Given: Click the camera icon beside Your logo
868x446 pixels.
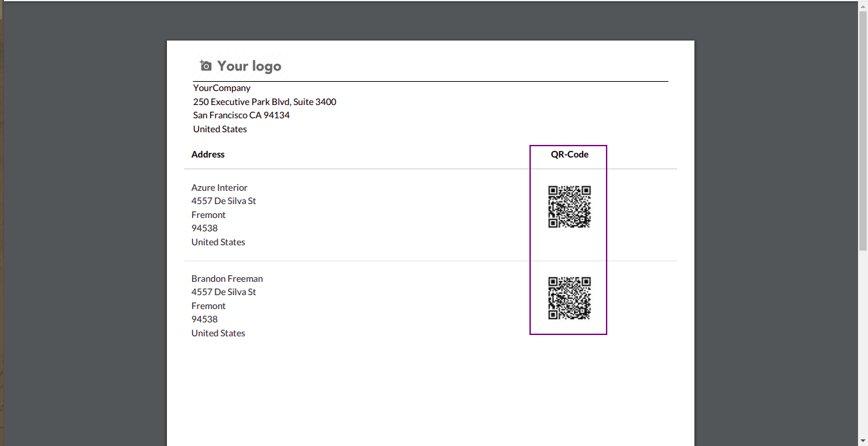Looking at the screenshot, I should pos(206,66).
